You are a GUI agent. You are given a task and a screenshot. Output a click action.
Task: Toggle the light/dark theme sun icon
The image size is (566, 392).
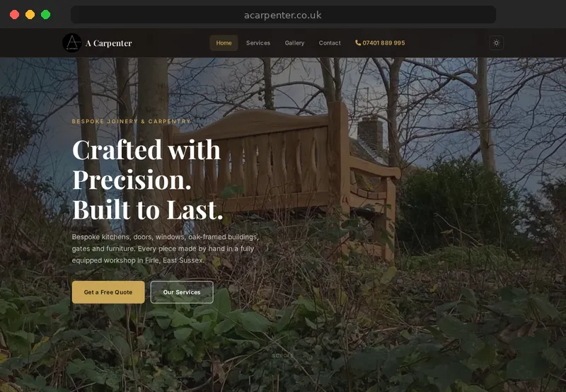(x=497, y=43)
